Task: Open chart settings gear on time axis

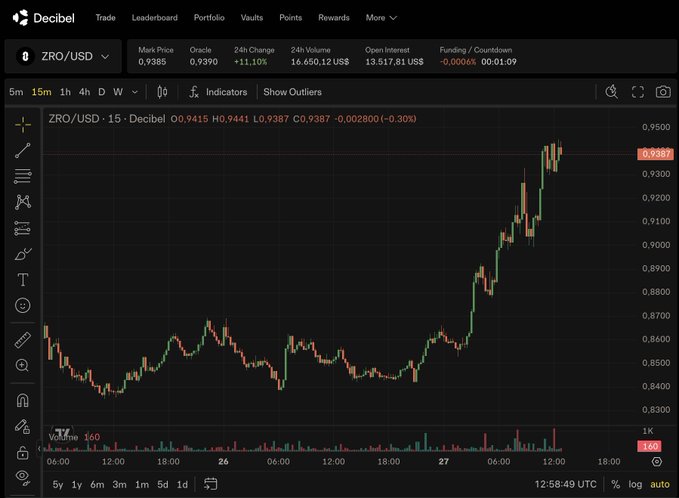Action: tap(657, 462)
